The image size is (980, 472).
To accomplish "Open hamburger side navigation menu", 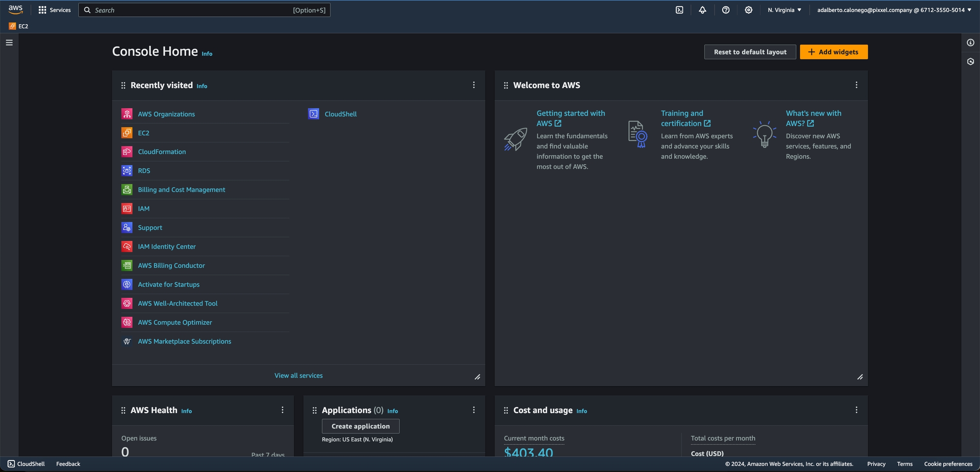I will coord(9,43).
